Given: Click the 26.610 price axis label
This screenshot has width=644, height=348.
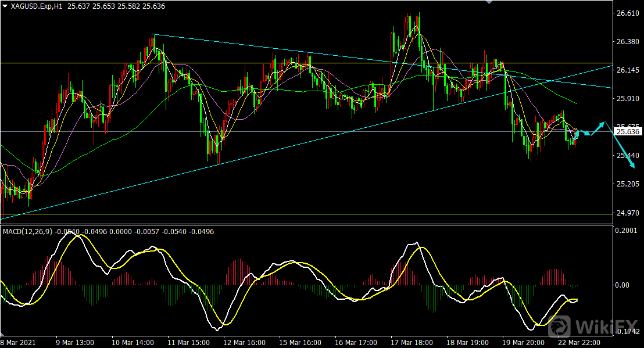Looking at the screenshot, I should click(627, 13).
